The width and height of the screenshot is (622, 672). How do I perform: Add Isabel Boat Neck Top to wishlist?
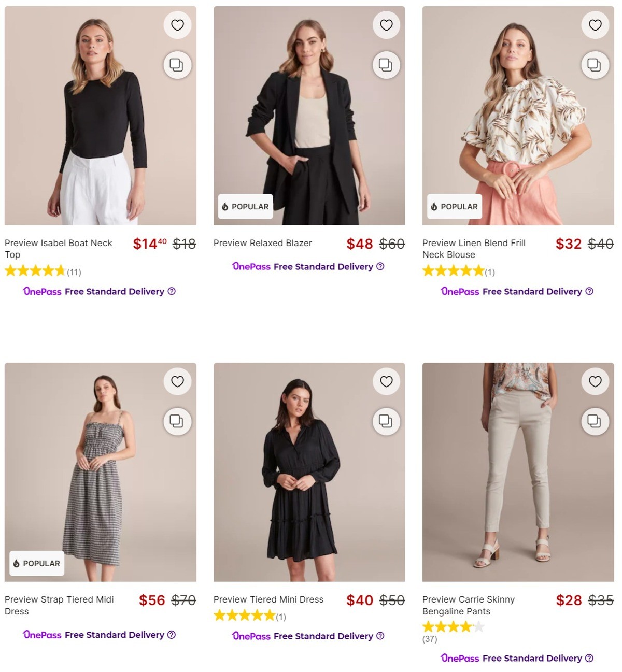pyautogui.click(x=177, y=24)
